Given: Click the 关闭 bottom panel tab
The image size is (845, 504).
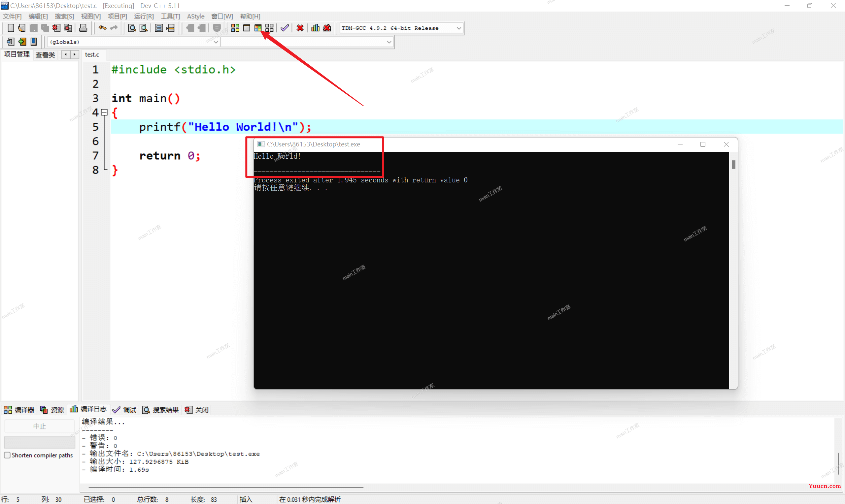Looking at the screenshot, I should pos(196,410).
